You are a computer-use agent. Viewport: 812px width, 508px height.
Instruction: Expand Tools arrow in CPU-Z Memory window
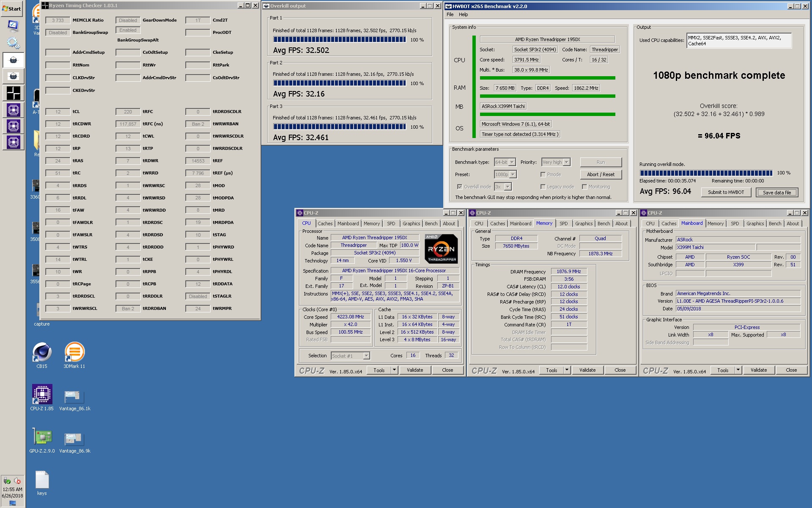pyautogui.click(x=567, y=370)
